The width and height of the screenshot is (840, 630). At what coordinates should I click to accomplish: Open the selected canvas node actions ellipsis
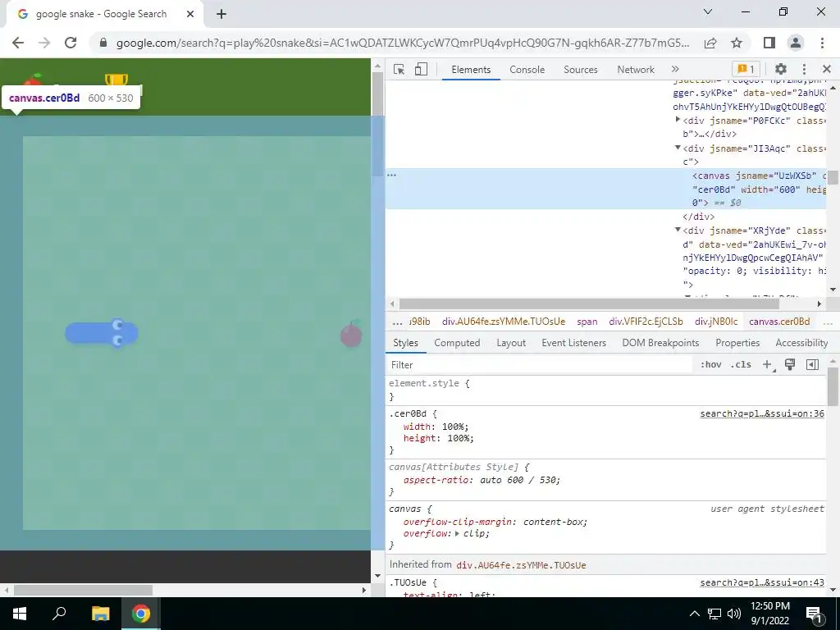(391, 176)
